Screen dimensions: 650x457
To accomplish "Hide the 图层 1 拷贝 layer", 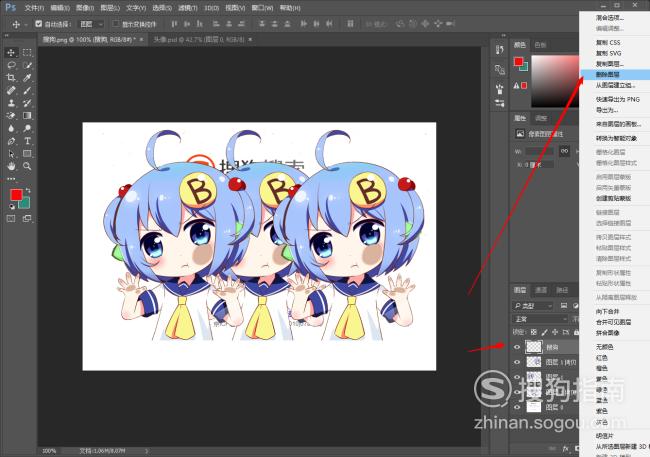I will tap(517, 362).
